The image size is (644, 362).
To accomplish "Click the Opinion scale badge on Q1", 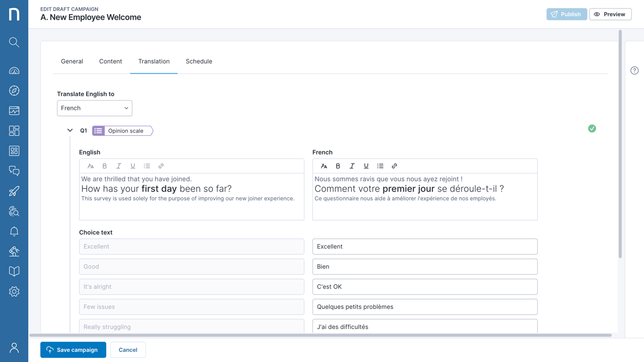I will point(122,130).
